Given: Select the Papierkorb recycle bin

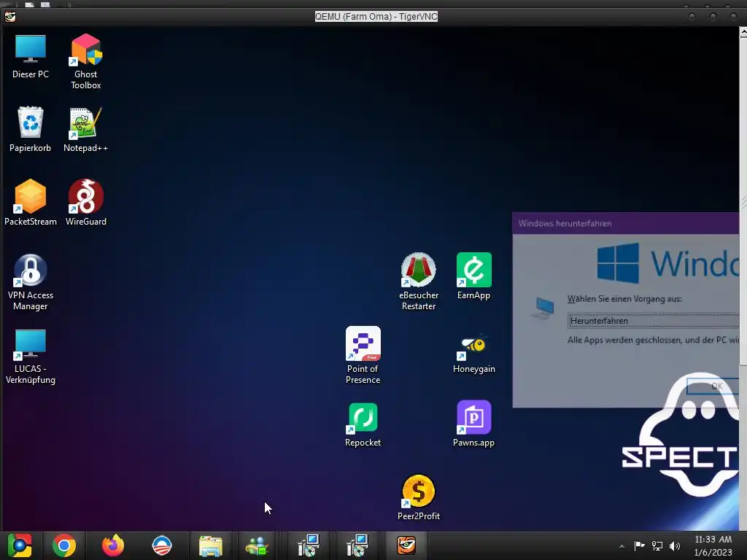Looking at the screenshot, I should [30, 130].
